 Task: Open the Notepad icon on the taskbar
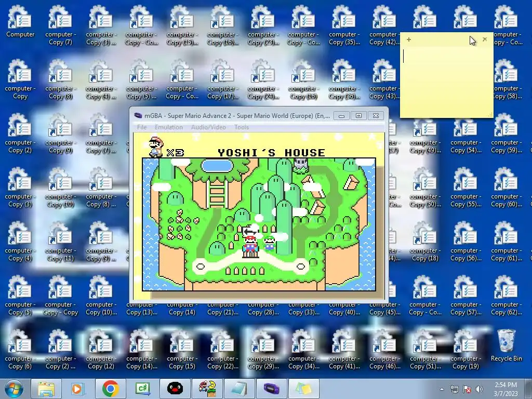tap(239, 389)
